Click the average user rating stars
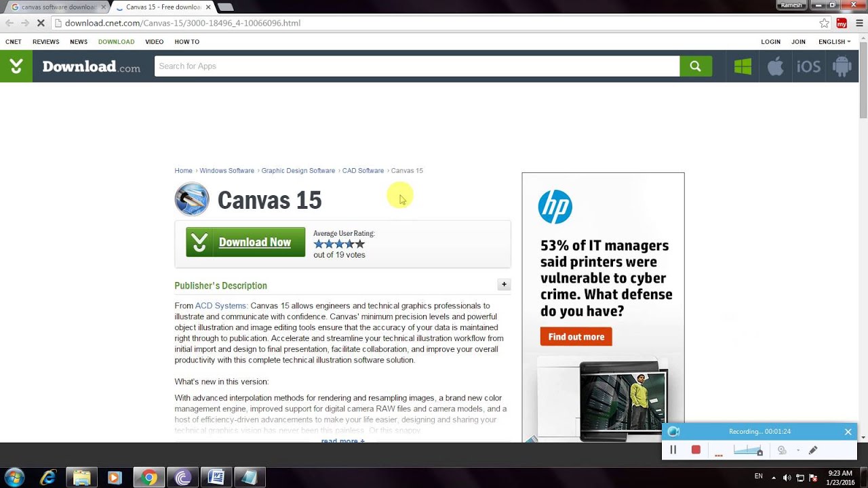This screenshot has height=488, width=868. click(339, 244)
